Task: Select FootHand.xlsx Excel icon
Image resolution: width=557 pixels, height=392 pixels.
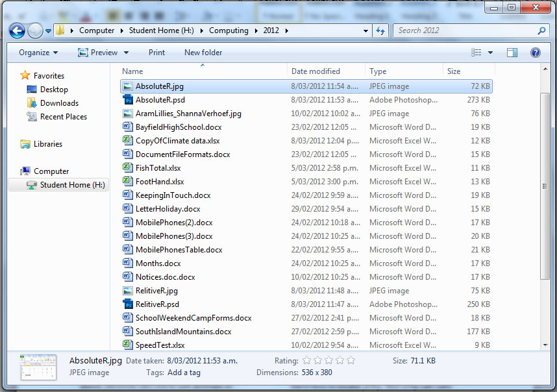Action: pos(128,181)
